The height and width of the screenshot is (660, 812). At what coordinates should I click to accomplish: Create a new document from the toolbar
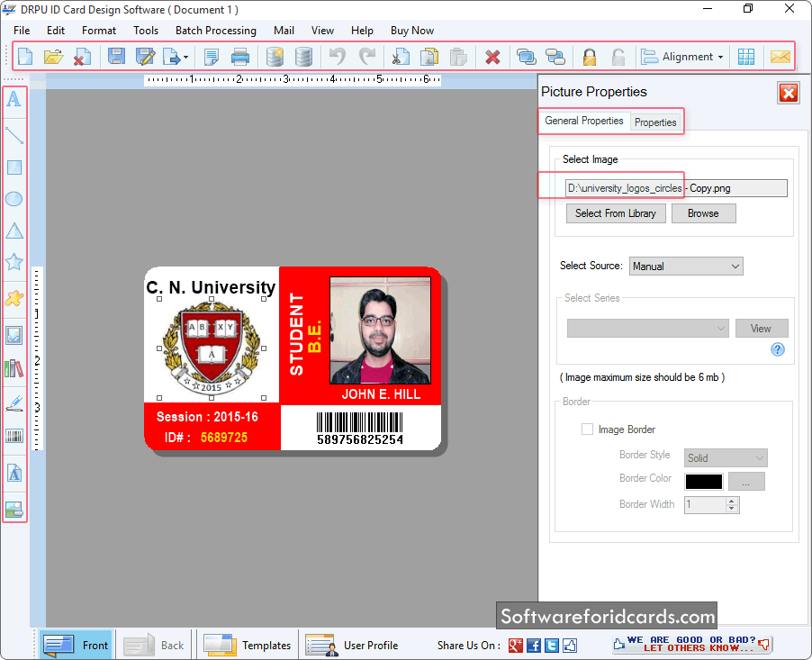coord(25,56)
